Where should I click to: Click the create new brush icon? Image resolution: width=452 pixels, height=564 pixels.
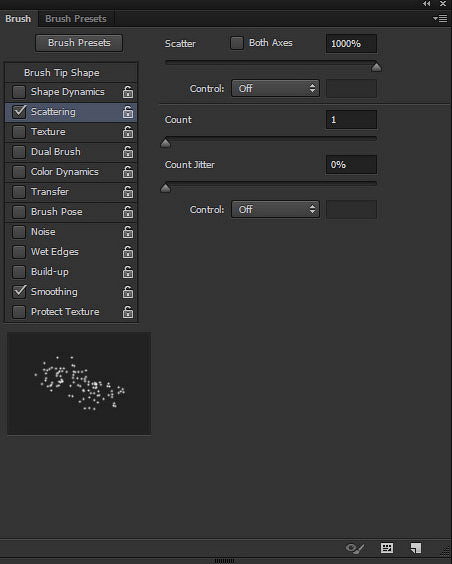tap(416, 548)
